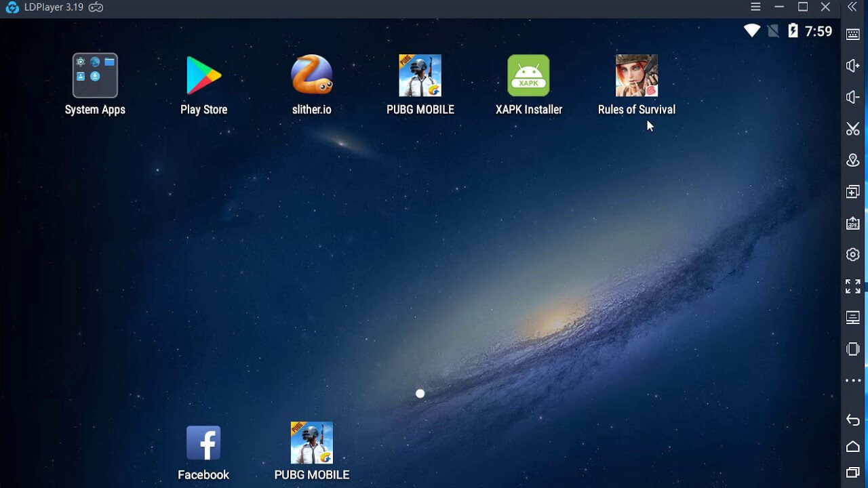Open the virtual GPS location tool
This screenshot has height=488, width=868.
click(x=853, y=161)
